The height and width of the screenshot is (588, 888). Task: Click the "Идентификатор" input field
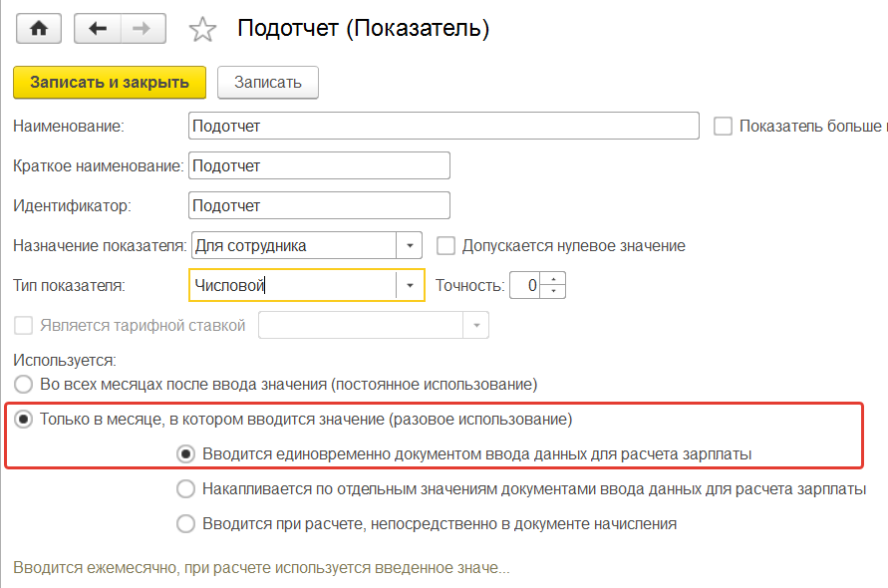pyautogui.click(x=319, y=205)
